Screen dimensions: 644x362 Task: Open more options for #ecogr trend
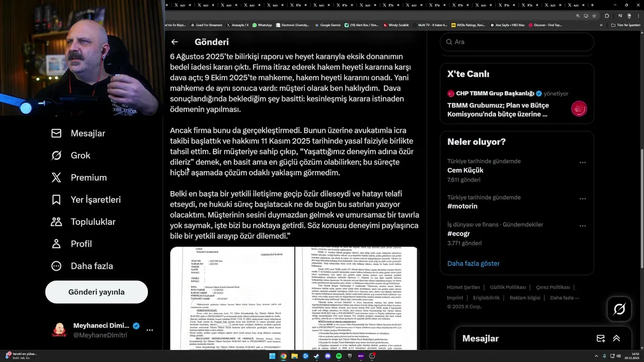583,226
